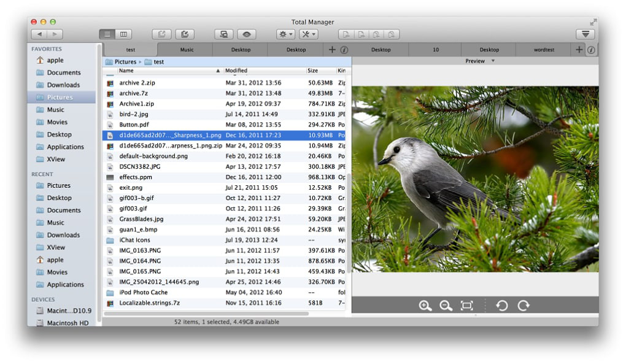Click the connect to server toolbar icon

(x=223, y=34)
